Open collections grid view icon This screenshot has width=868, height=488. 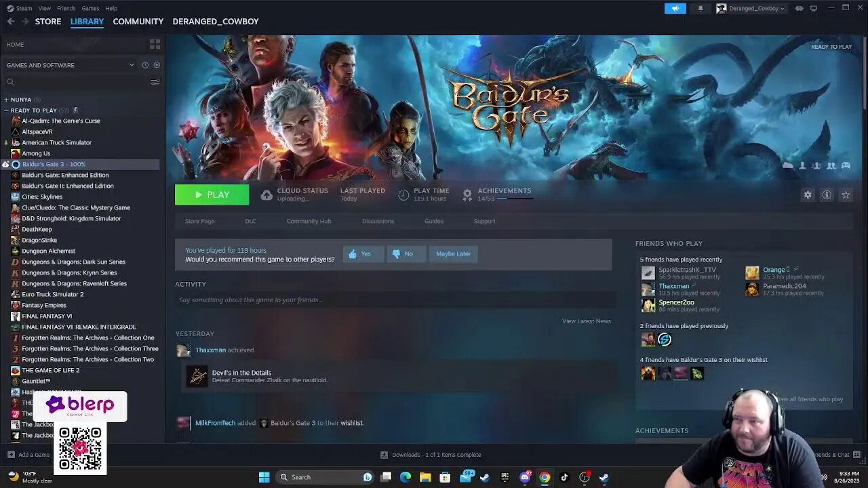[x=155, y=44]
